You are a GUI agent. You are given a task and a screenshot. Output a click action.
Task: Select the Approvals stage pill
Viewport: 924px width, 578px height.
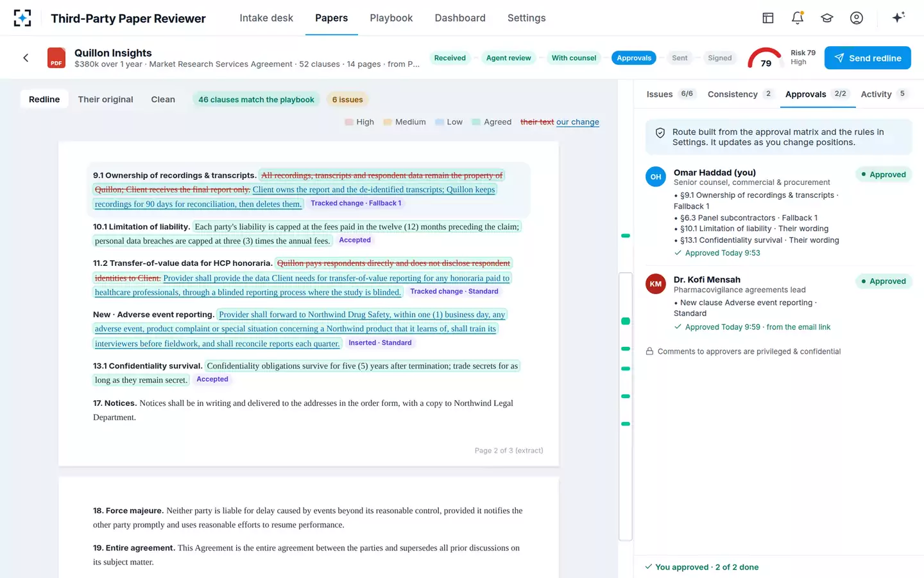(634, 58)
